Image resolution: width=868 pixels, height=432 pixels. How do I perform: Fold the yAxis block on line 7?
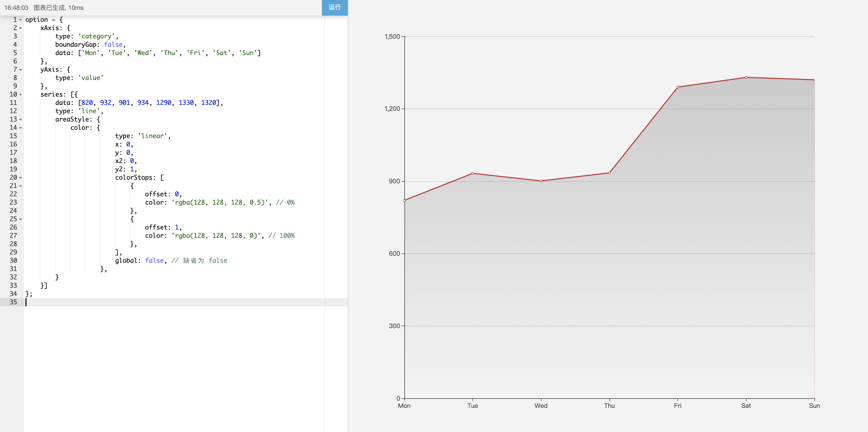[21, 70]
